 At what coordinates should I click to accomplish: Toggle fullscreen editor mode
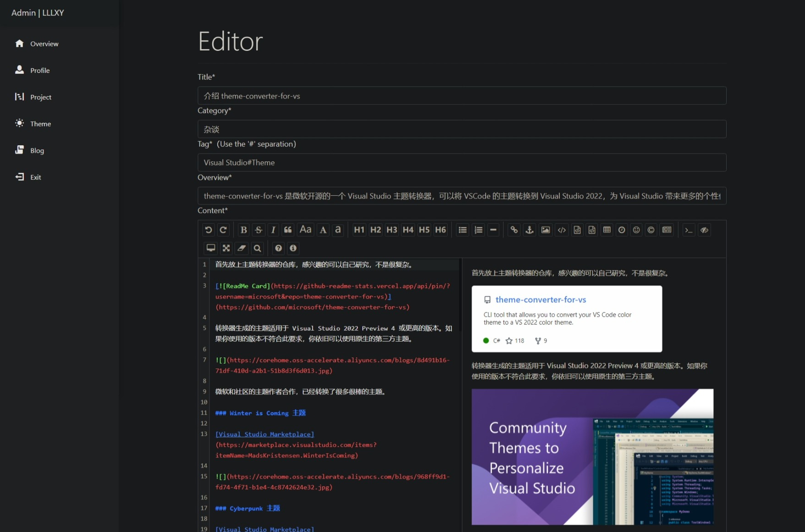coord(226,248)
